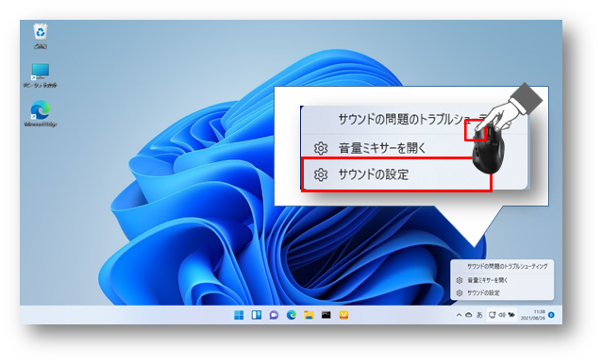Open the Windows Start menu
Screen dimensions: 602x364
click(239, 315)
